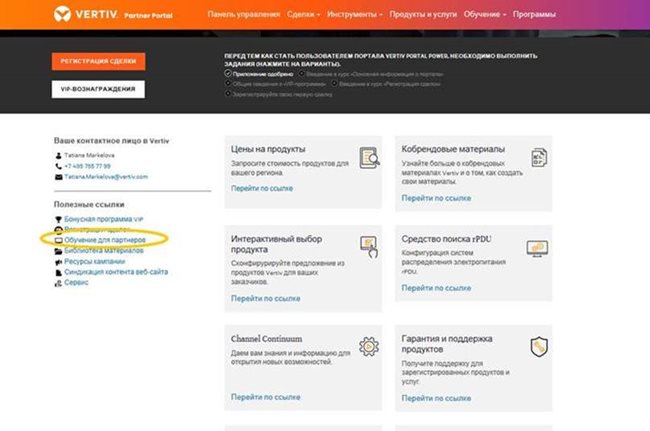Click the shield icon on Гарантия и поддержка card
Viewport: 650px width, 431px height.
tap(539, 346)
